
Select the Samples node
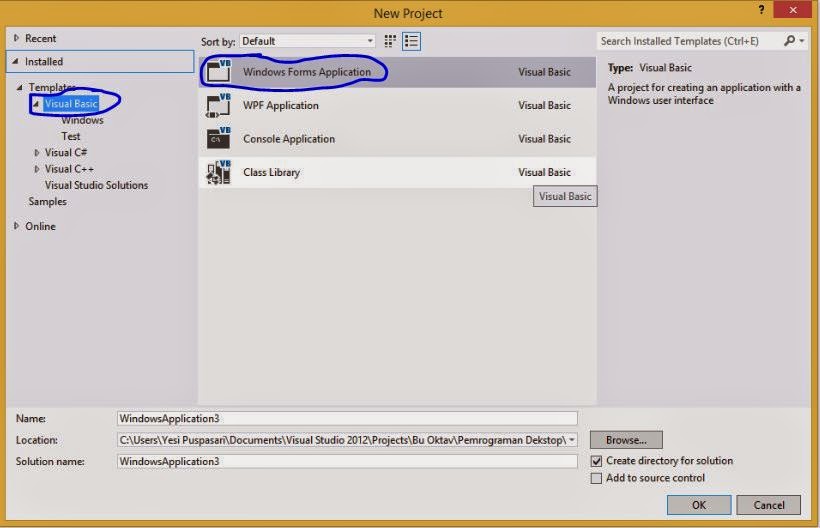point(48,201)
